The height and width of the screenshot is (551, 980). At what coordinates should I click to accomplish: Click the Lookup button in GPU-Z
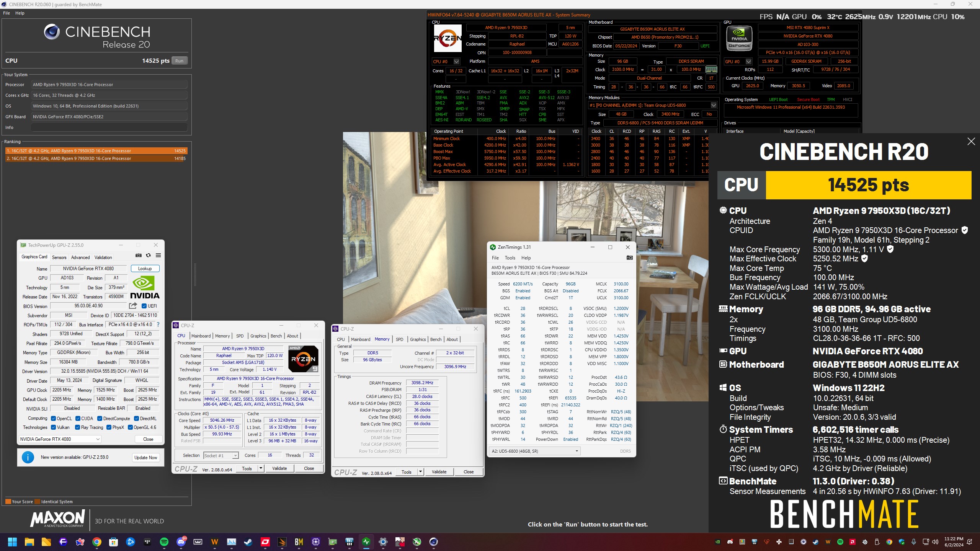(145, 269)
